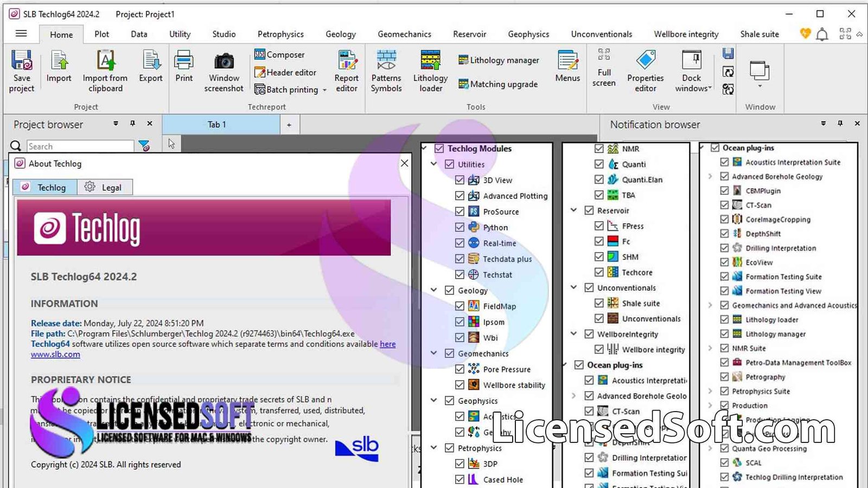
Task: Open the Menus tool
Action: click(x=568, y=66)
